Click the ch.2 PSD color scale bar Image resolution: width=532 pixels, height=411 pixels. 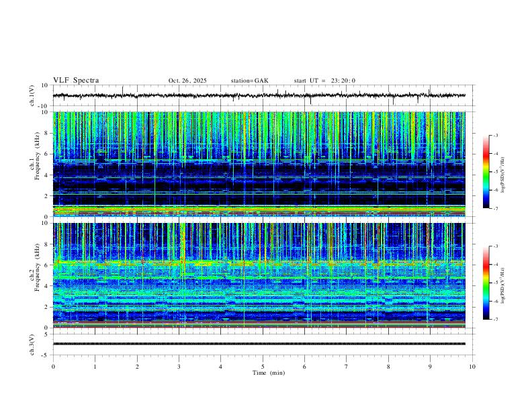click(x=486, y=283)
